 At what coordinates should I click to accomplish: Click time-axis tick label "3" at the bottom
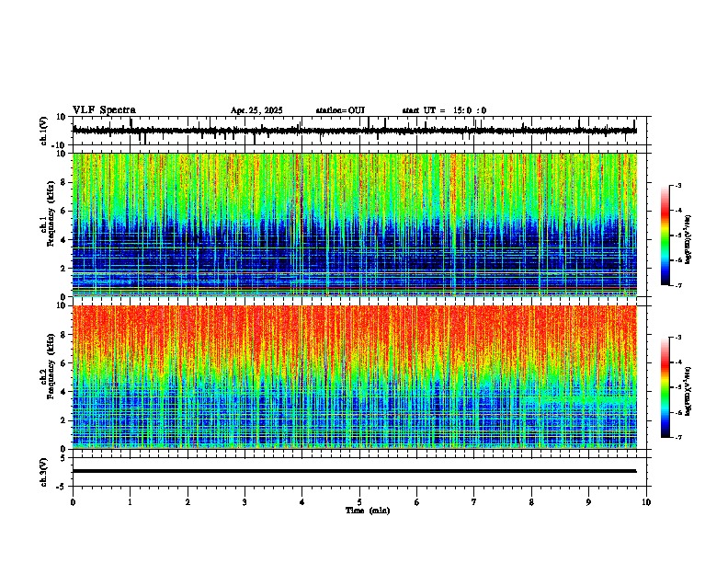point(245,502)
